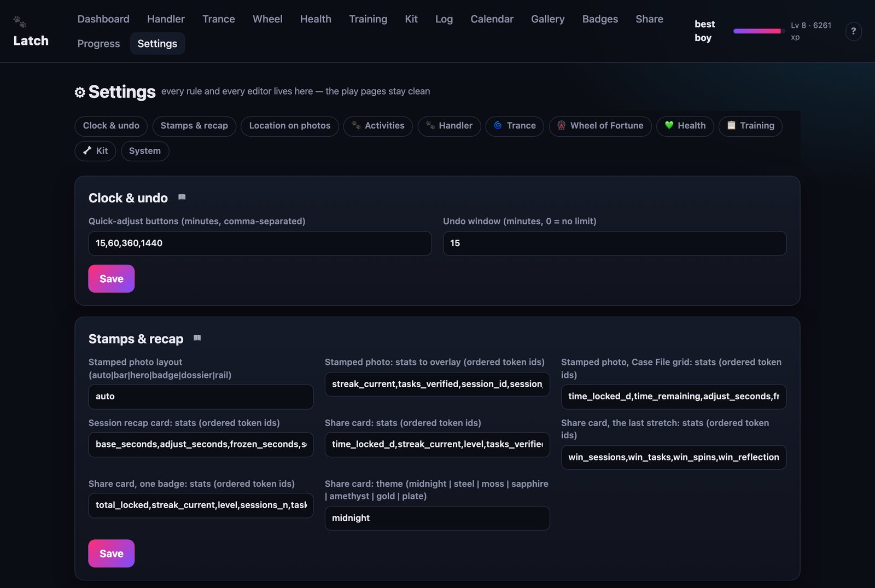Edit the Share card stats field
Image resolution: width=875 pixels, height=588 pixels.
(x=437, y=445)
